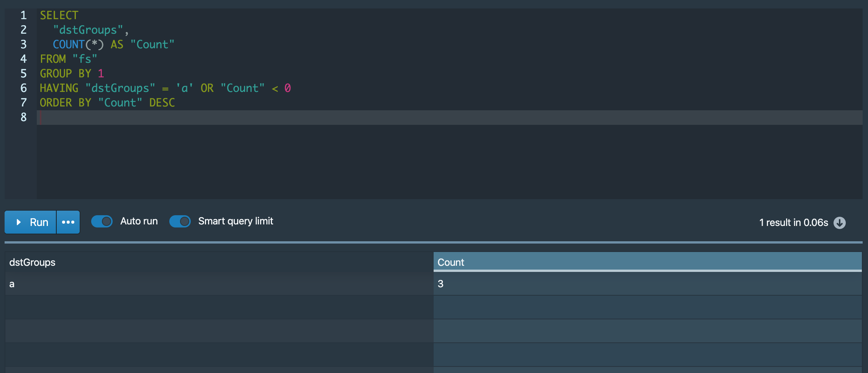Click line number 6 in the gutter
Screen dimensions: 868x373
click(x=24, y=88)
